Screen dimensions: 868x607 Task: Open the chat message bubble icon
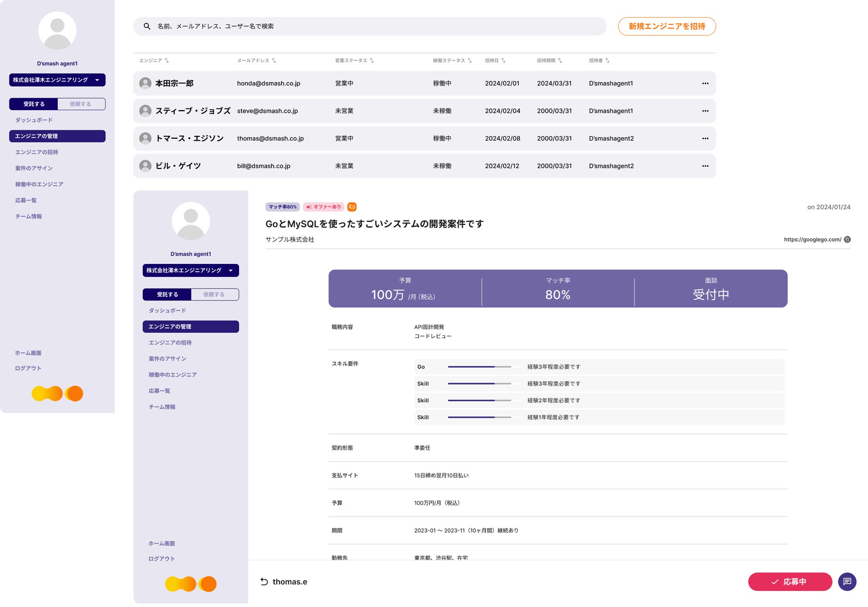[847, 581]
